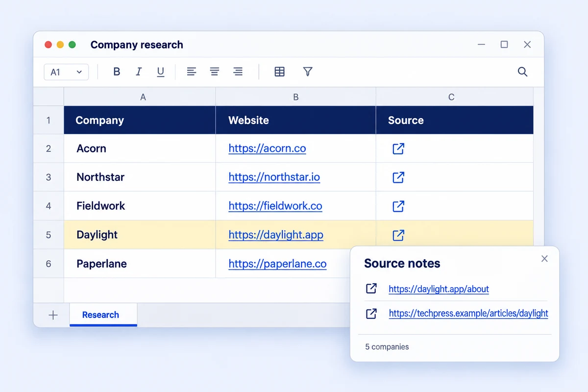Open https://daylight.app/about link
588x392 pixels.
point(439,289)
